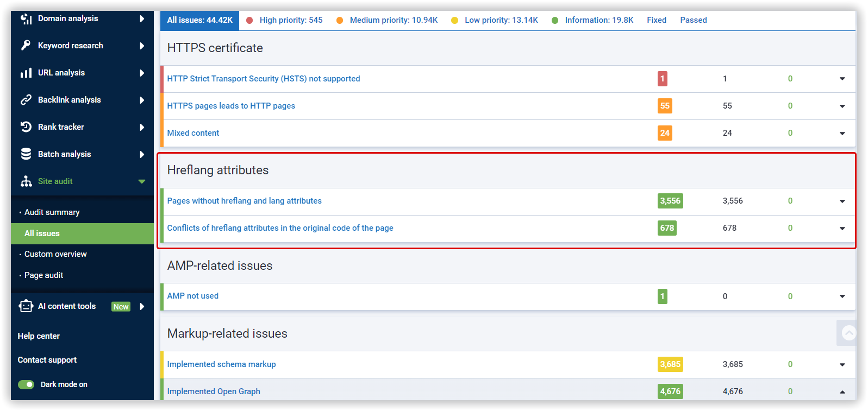
Task: Open Conflicts of hreflang attributes link
Action: point(280,228)
